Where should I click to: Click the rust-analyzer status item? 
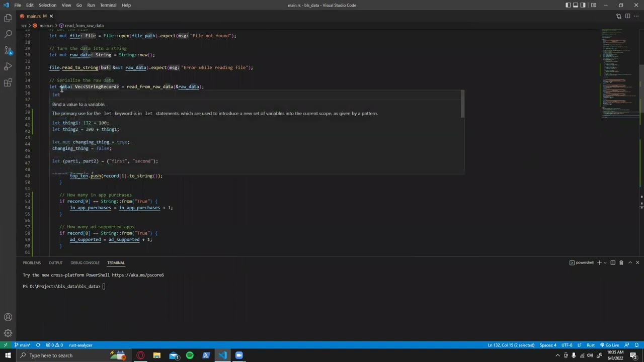[80, 345]
